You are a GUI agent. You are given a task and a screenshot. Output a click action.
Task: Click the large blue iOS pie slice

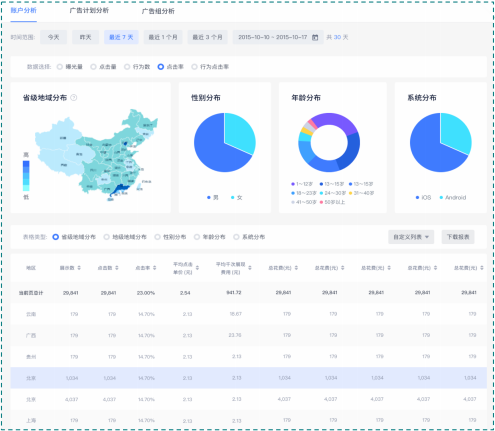click(428, 150)
